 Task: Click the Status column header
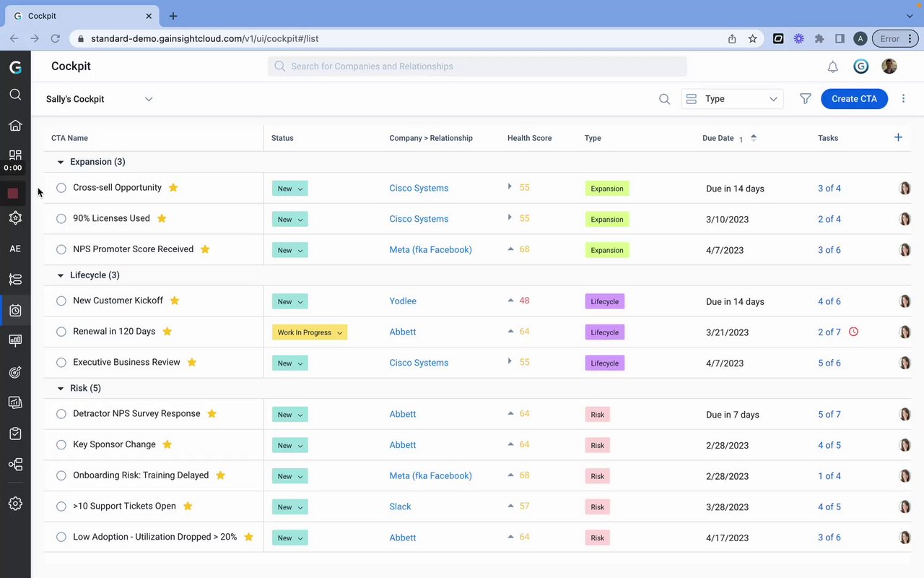pyautogui.click(x=282, y=138)
